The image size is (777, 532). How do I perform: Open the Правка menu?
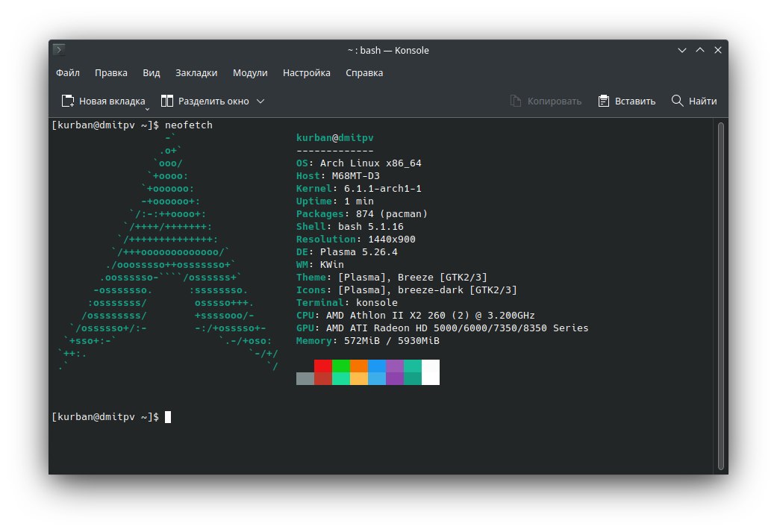[111, 73]
